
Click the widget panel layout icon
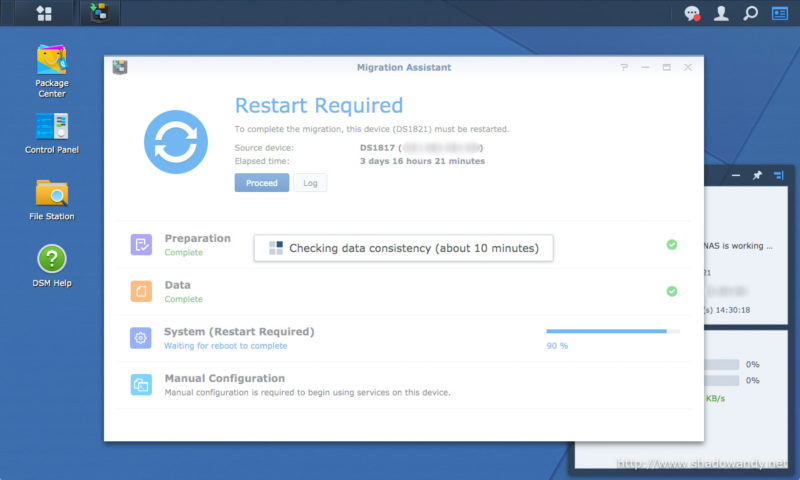(779, 175)
